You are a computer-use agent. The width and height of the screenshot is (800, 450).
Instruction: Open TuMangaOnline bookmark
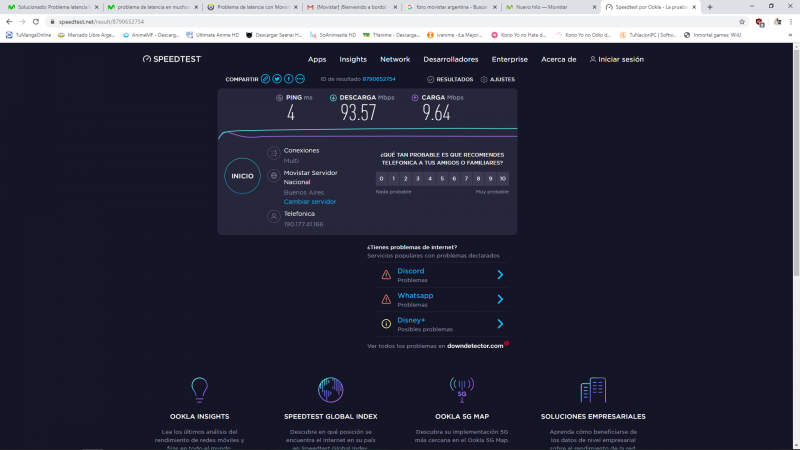(29, 35)
